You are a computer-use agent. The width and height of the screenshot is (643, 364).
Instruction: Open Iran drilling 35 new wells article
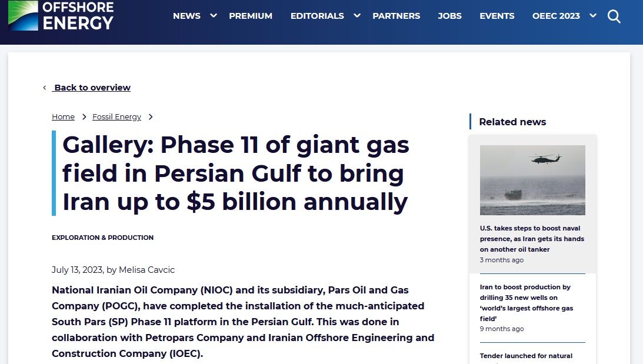click(526, 303)
